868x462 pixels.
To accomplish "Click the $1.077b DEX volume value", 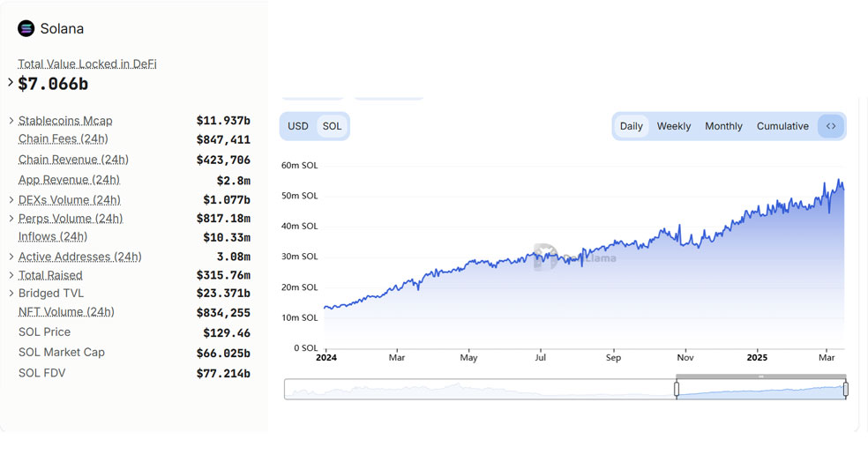I will (x=227, y=200).
